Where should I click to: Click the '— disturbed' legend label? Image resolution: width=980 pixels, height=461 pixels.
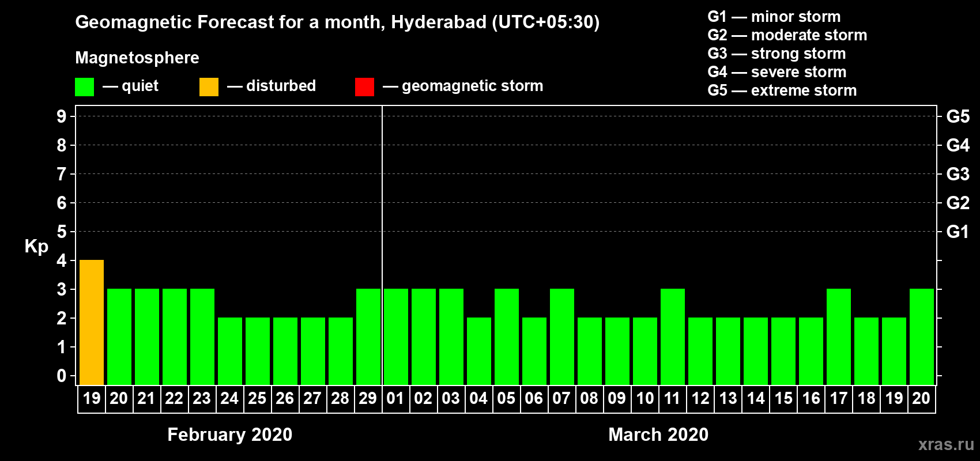(x=272, y=86)
